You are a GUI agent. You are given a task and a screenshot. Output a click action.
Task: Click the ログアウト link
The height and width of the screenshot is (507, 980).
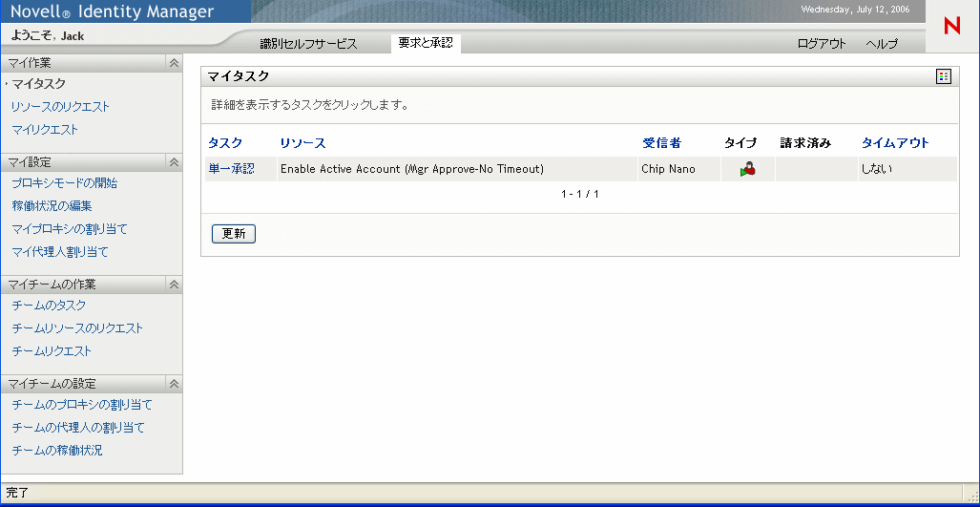822,44
